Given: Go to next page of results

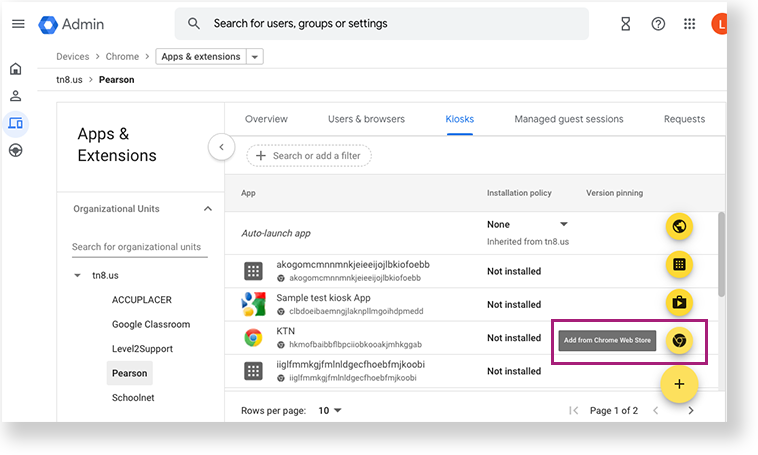Looking at the screenshot, I should pyautogui.click(x=690, y=411).
